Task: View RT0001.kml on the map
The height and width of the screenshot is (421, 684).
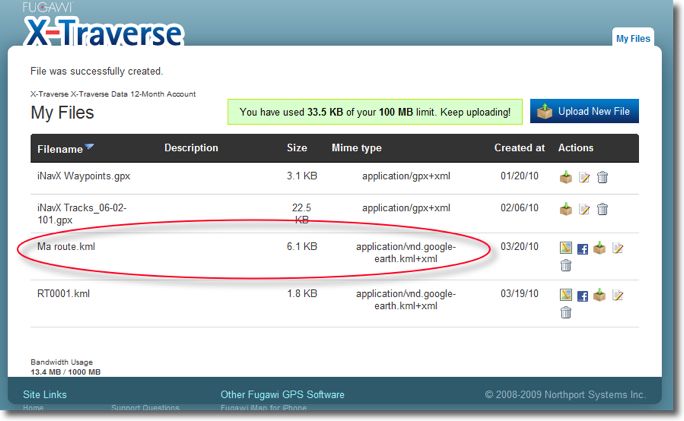Action: click(x=566, y=295)
